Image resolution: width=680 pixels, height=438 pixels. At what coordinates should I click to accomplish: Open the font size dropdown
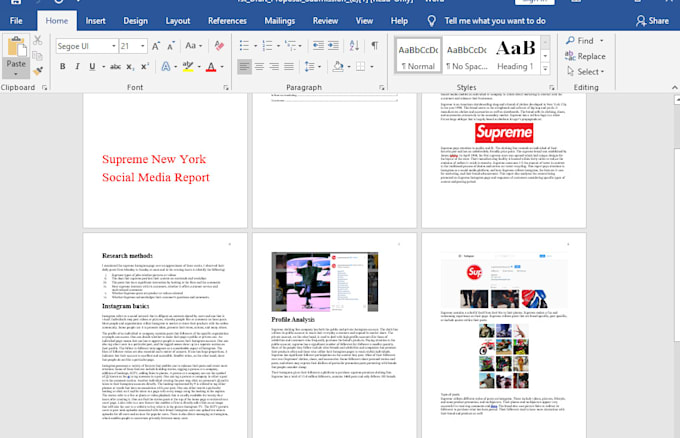pos(142,46)
